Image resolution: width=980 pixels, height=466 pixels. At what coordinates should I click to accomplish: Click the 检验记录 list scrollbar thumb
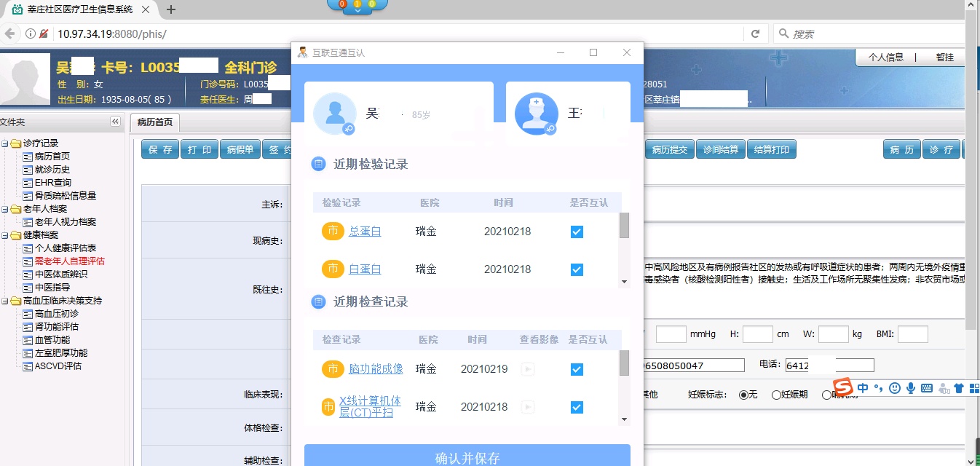[x=624, y=226]
